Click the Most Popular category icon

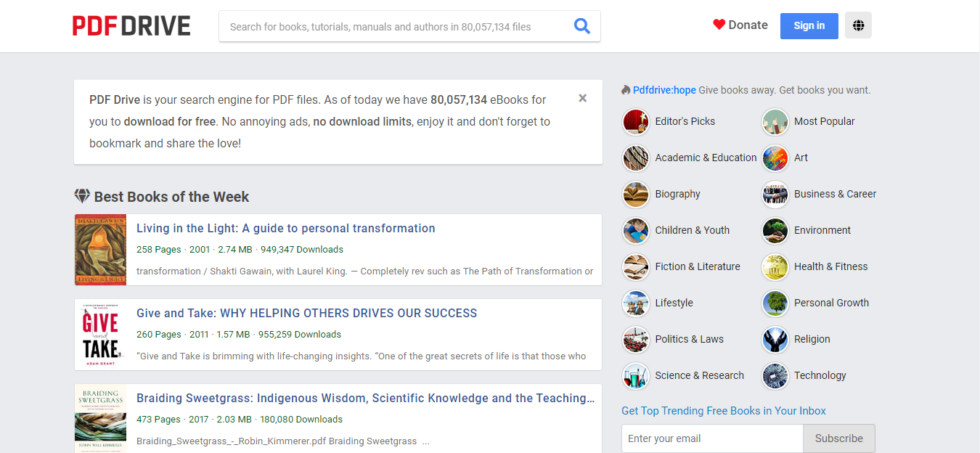point(775,121)
